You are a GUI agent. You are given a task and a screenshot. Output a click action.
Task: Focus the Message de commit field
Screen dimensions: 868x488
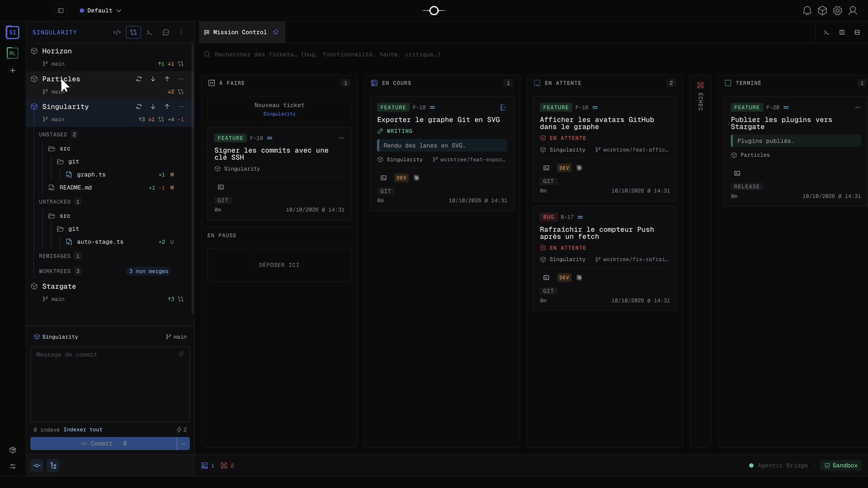110,384
